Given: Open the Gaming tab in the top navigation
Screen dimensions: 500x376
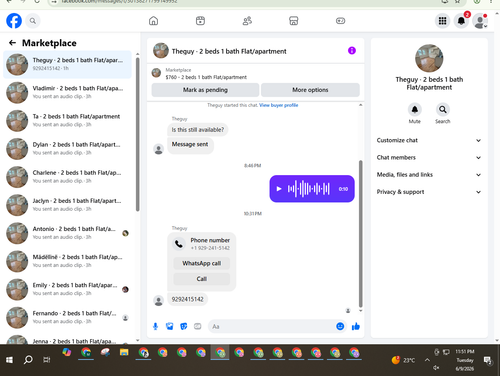Looking at the screenshot, I should coord(340,21).
